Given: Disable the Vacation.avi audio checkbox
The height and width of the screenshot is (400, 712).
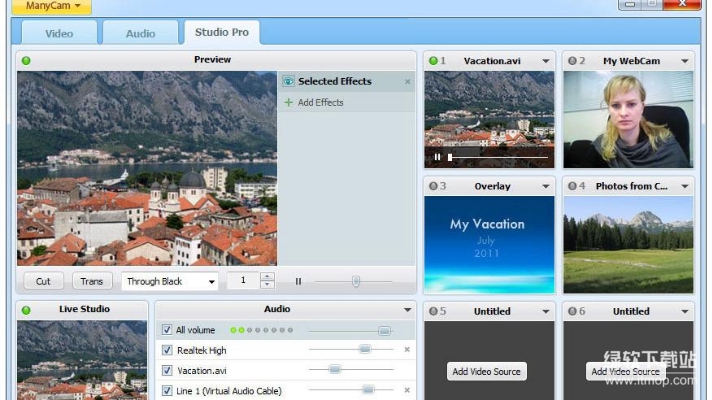Looking at the screenshot, I should 167,370.
